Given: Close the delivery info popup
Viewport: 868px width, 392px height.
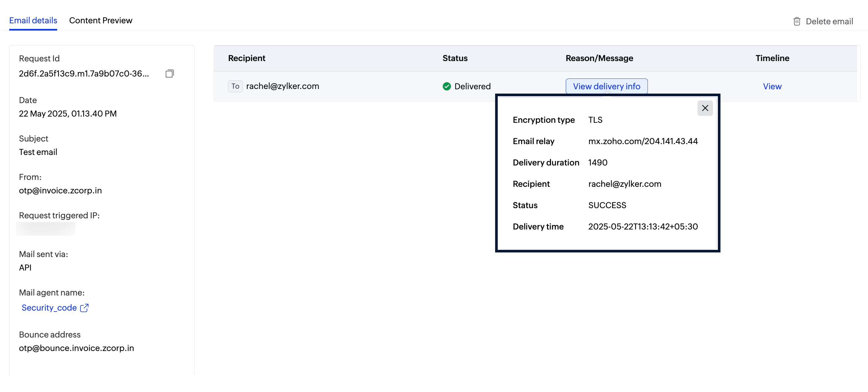Looking at the screenshot, I should 705,108.
